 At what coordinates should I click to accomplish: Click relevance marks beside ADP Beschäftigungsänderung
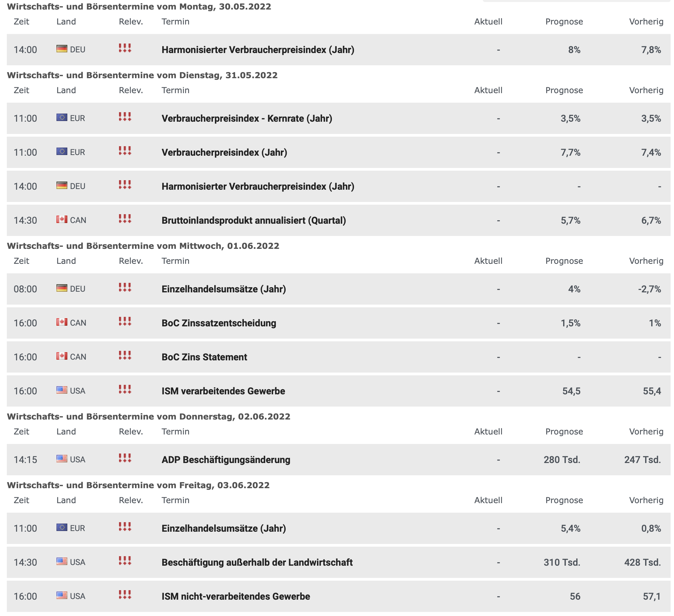click(125, 458)
